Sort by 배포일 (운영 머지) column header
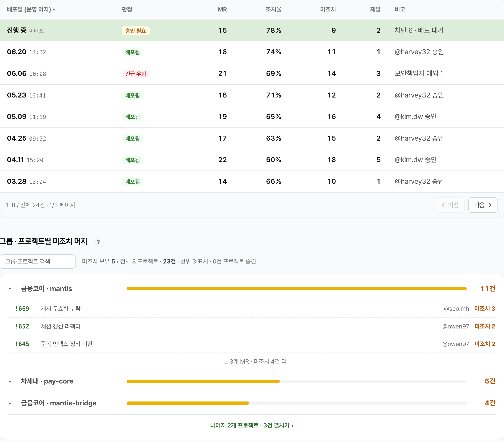The height and width of the screenshot is (442, 504). click(31, 9)
